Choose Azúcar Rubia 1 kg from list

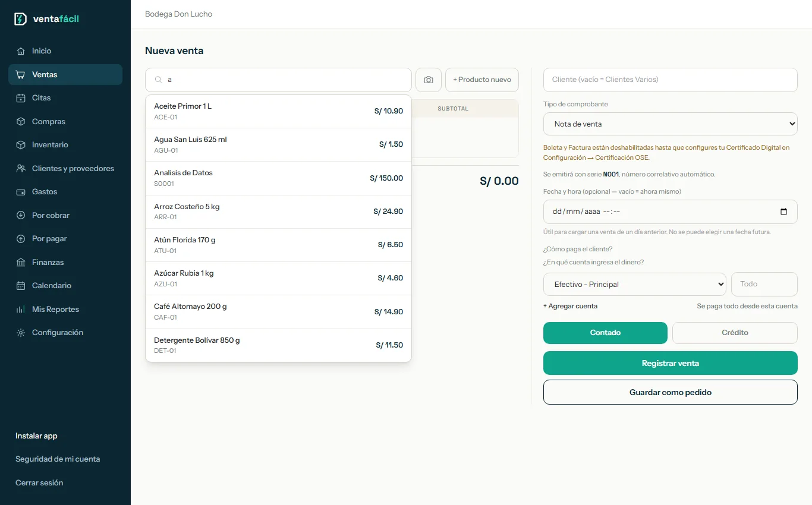coord(278,279)
